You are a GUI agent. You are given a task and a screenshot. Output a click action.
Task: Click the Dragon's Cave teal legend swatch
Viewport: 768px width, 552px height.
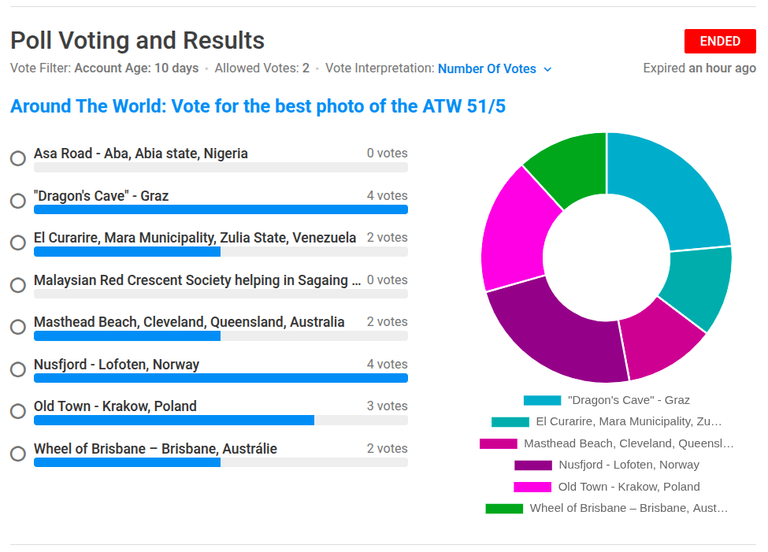pyautogui.click(x=542, y=401)
